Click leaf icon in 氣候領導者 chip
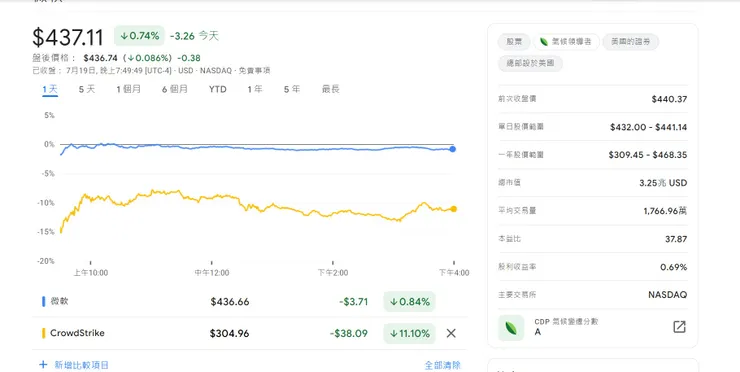 click(x=544, y=42)
